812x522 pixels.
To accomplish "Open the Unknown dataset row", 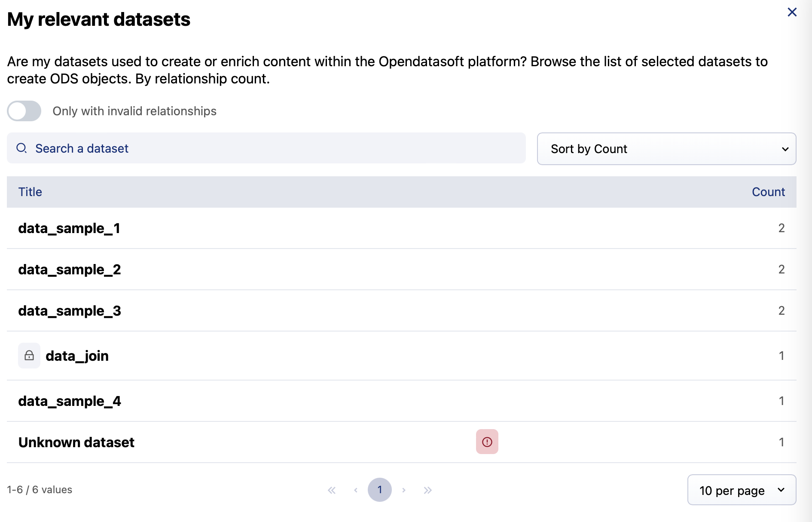I will pyautogui.click(x=76, y=442).
